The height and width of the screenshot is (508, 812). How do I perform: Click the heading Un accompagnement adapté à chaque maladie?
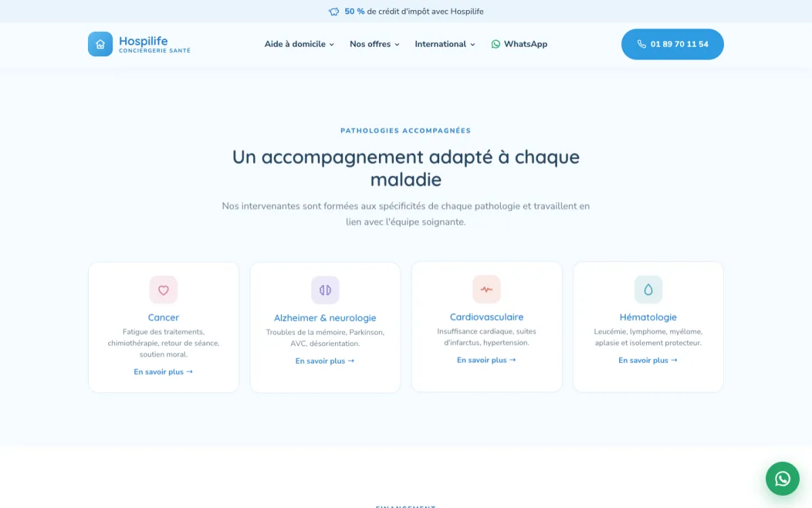[406, 168]
